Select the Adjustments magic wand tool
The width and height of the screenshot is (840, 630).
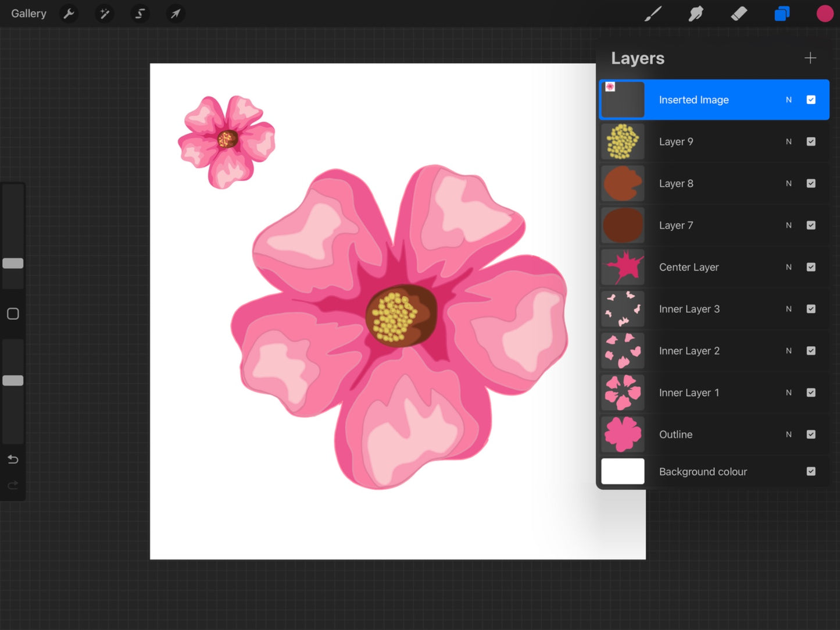105,13
